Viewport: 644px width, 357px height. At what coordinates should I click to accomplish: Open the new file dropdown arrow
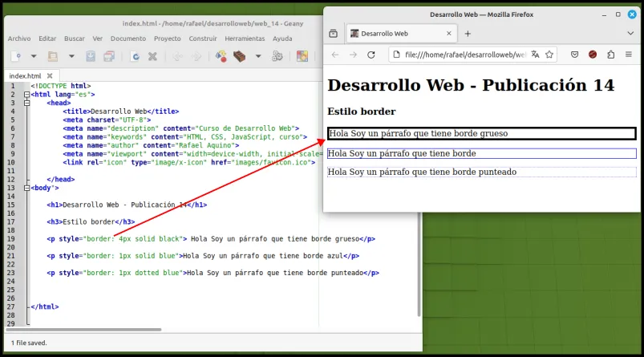tap(34, 56)
